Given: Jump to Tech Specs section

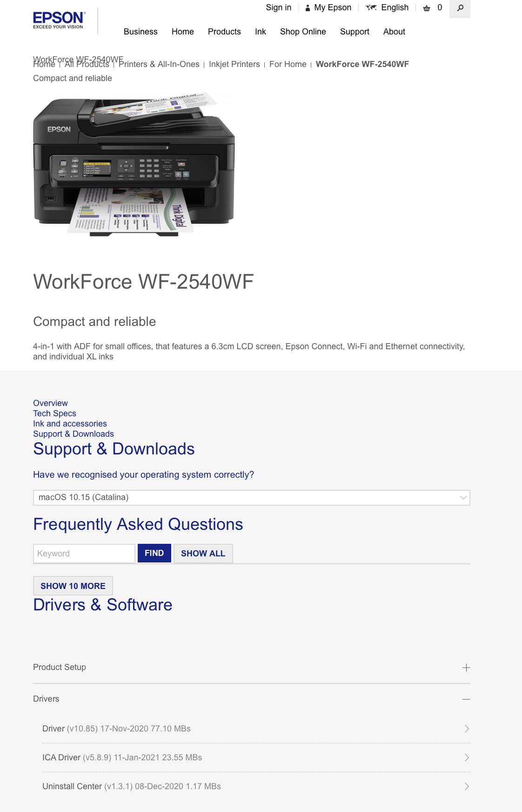Looking at the screenshot, I should click(x=54, y=413).
